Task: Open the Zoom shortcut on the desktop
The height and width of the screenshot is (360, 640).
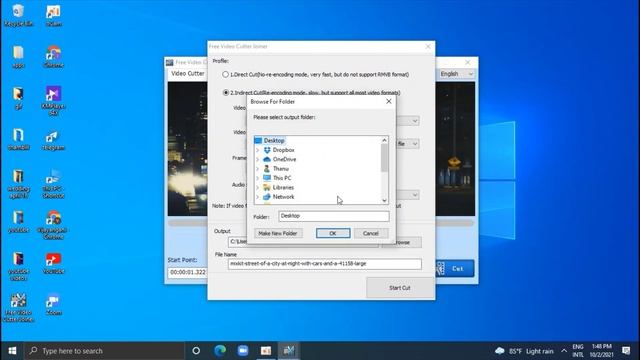Action: 53,305
